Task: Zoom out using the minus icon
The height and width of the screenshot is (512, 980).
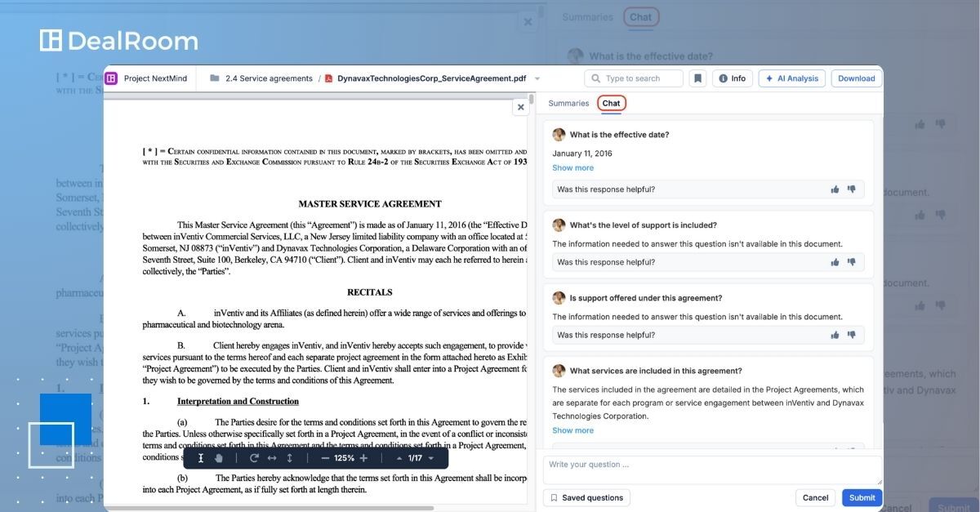Action: (x=325, y=458)
